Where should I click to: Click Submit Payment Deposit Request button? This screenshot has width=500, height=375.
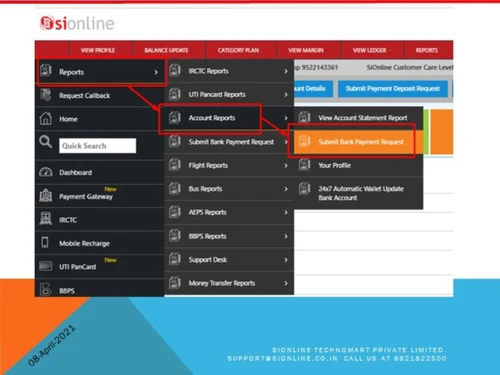click(393, 89)
